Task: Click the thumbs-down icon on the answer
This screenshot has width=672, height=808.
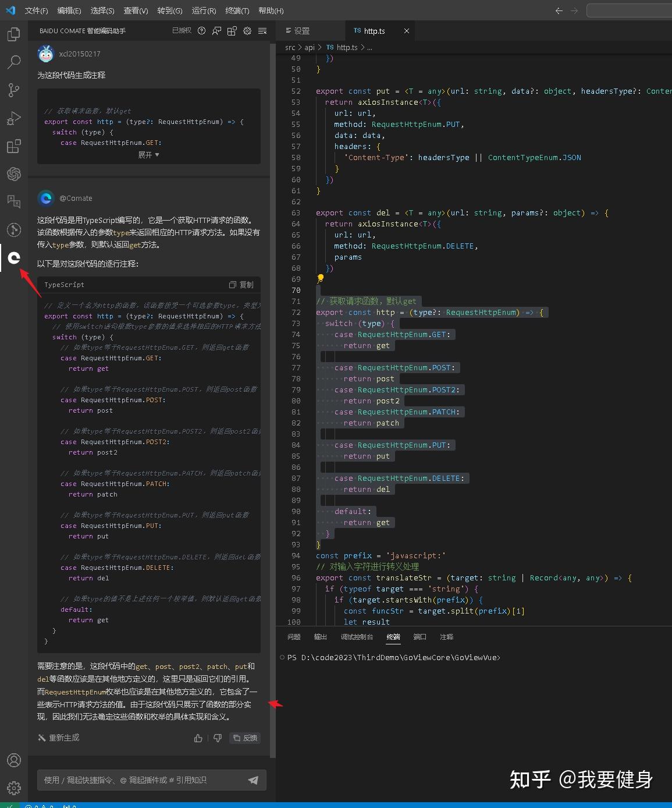Action: (x=218, y=738)
